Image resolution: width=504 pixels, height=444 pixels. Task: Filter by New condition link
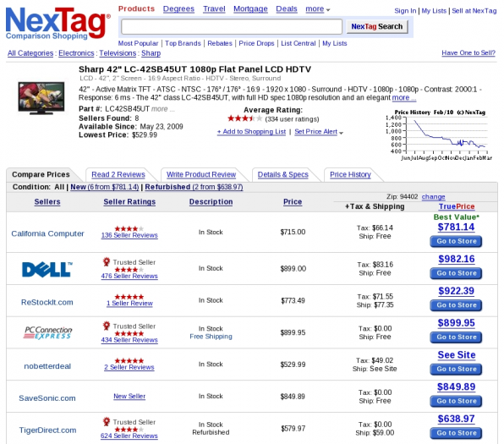(x=105, y=187)
